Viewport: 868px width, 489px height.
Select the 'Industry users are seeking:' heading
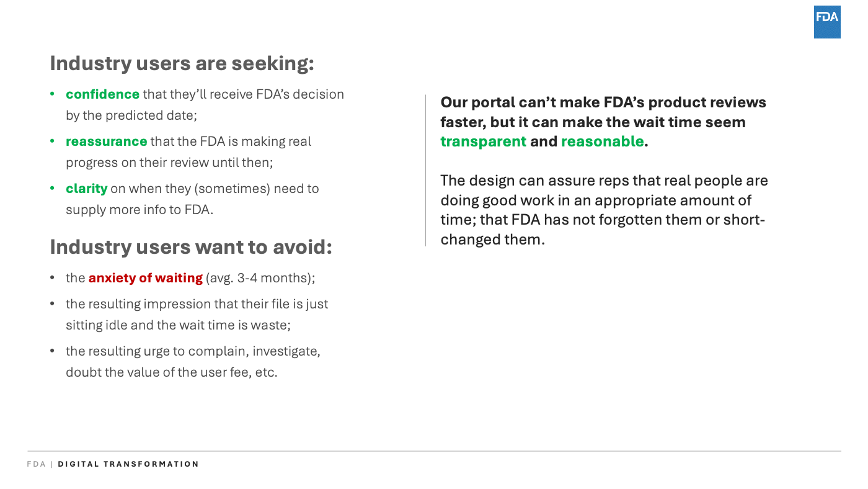tap(182, 63)
